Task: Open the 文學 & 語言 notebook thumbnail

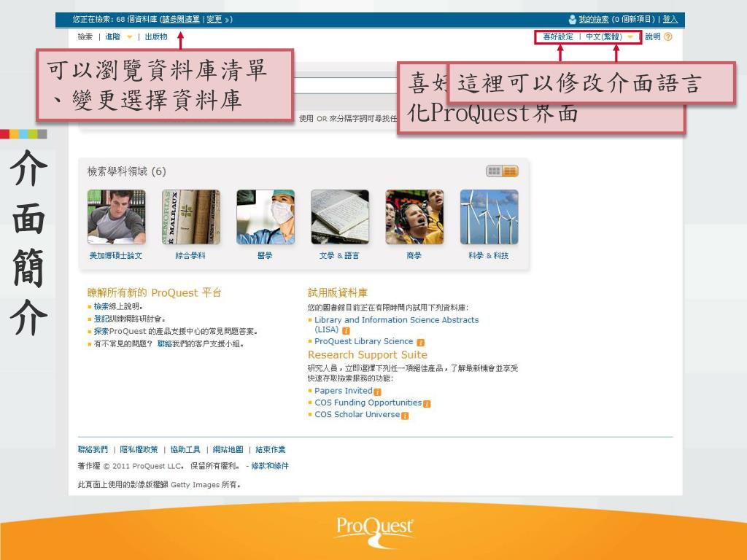Action: 340,217
